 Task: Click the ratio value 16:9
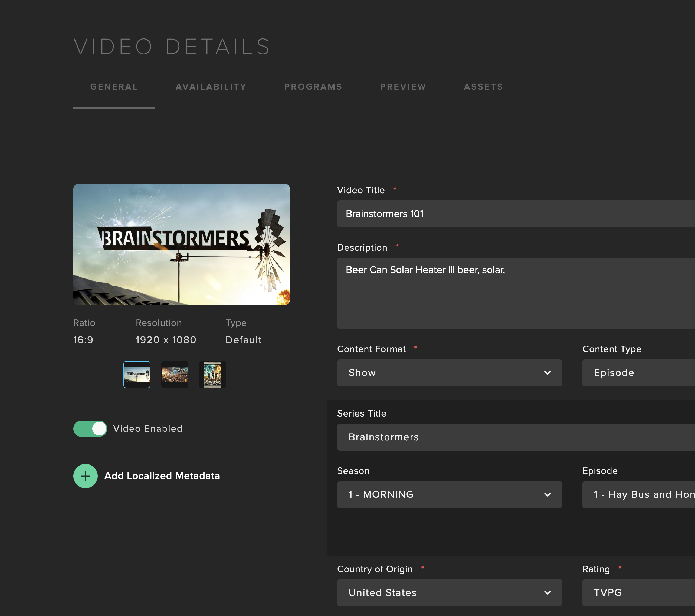coord(83,340)
